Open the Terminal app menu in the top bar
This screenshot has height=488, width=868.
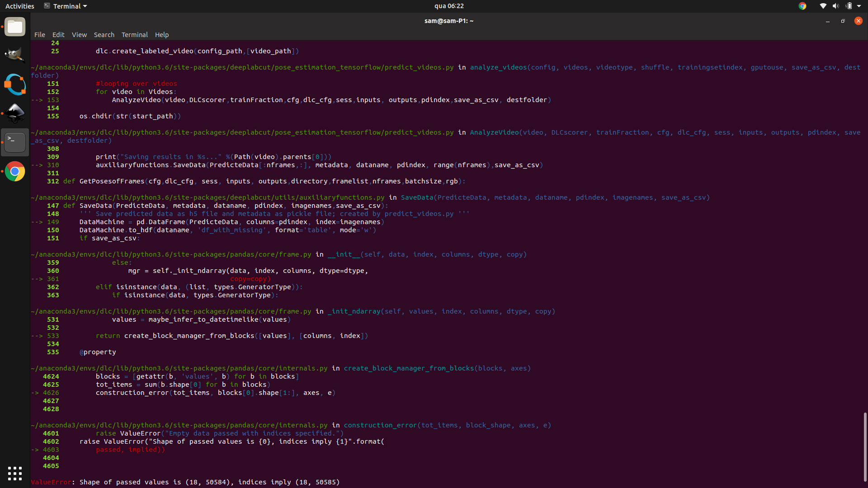pyautogui.click(x=65, y=6)
